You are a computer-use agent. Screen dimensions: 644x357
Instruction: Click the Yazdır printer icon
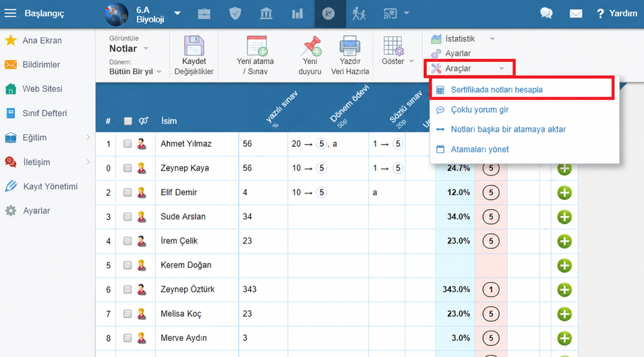coord(349,46)
